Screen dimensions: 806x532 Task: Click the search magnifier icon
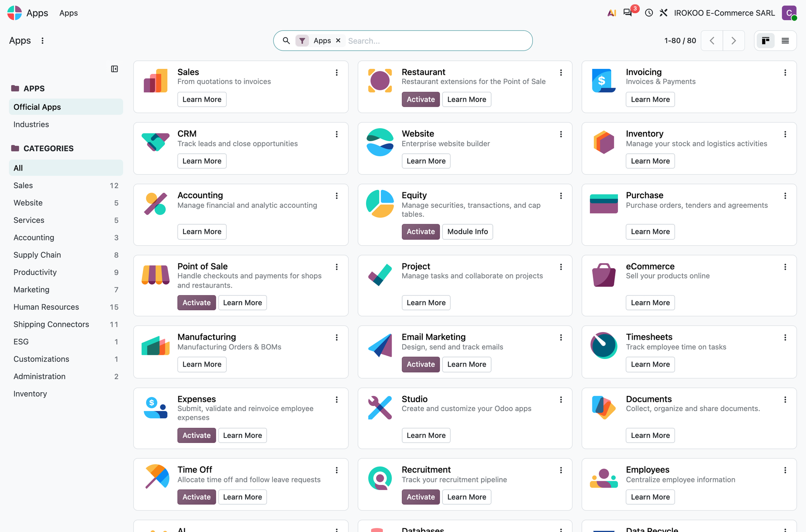click(286, 41)
